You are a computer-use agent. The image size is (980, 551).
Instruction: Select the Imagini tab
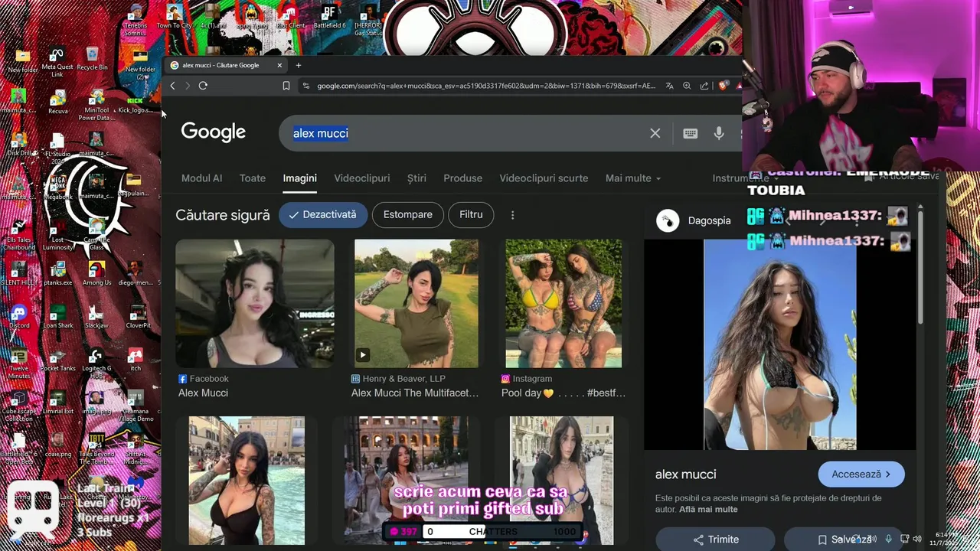pyautogui.click(x=299, y=178)
